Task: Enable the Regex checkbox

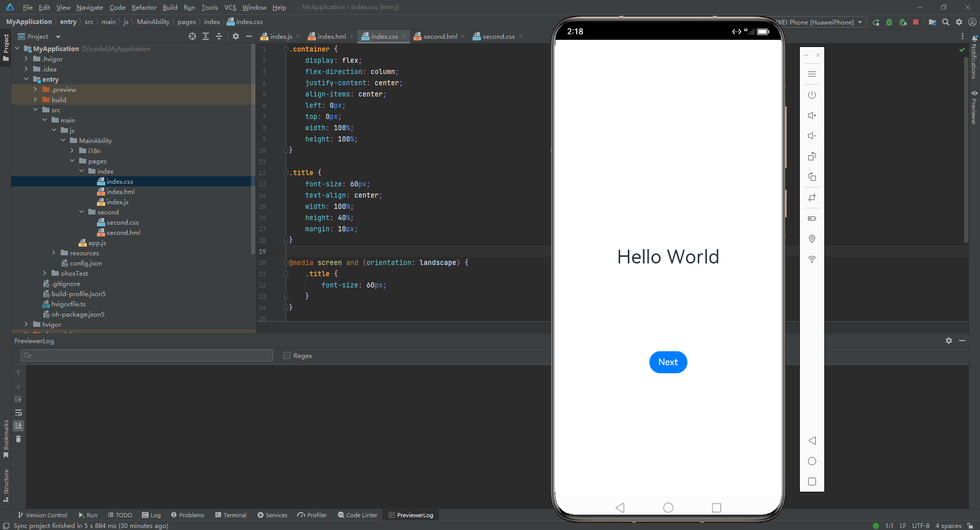Action: click(x=287, y=355)
